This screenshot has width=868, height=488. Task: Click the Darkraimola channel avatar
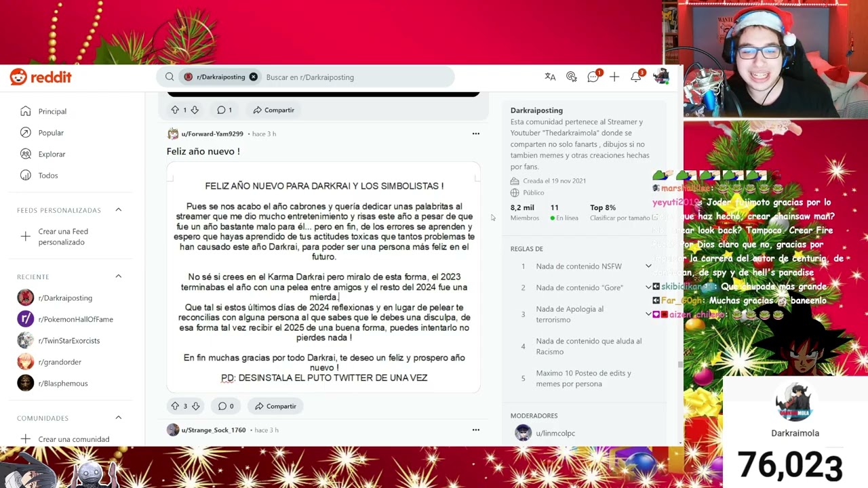(x=795, y=402)
